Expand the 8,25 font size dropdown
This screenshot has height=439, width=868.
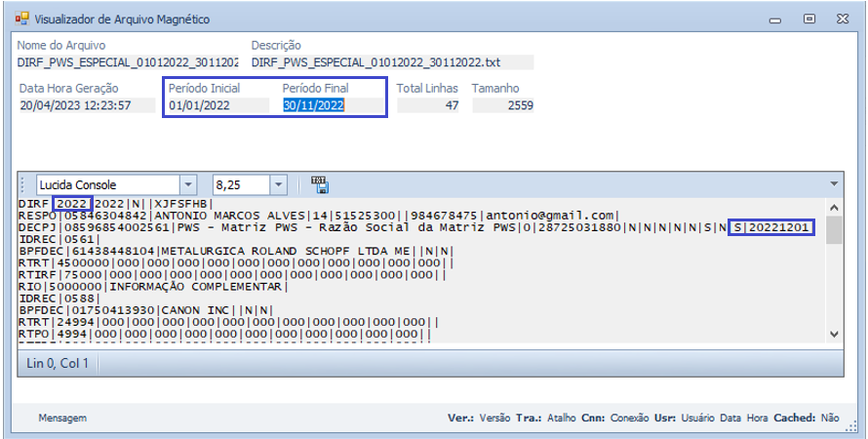tap(279, 185)
